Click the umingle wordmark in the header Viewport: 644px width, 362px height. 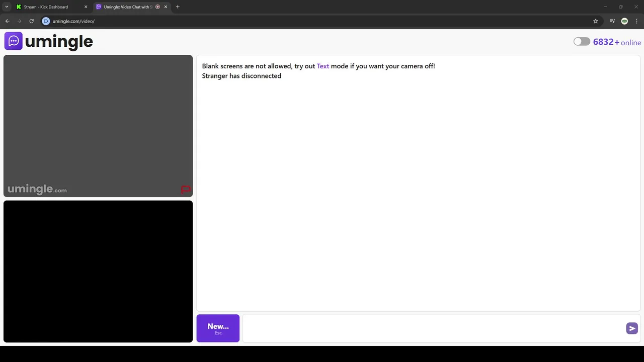point(59,42)
